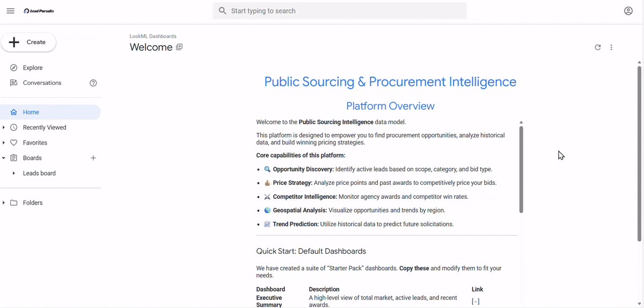The height and width of the screenshot is (308, 644).
Task: Expand the Folders section
Action: [x=4, y=203]
